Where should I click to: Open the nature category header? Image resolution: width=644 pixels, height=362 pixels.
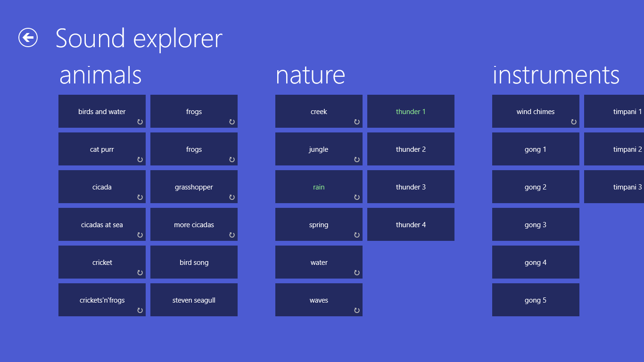click(310, 75)
